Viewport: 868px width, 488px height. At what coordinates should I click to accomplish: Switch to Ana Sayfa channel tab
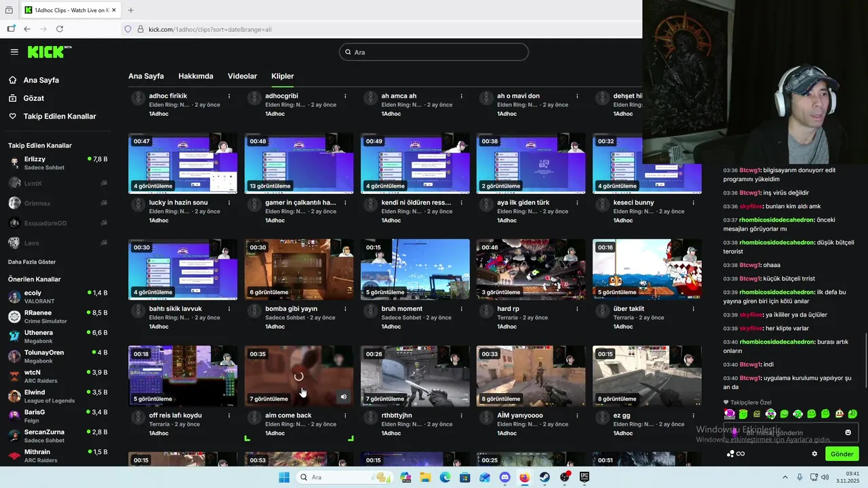pyautogui.click(x=146, y=76)
